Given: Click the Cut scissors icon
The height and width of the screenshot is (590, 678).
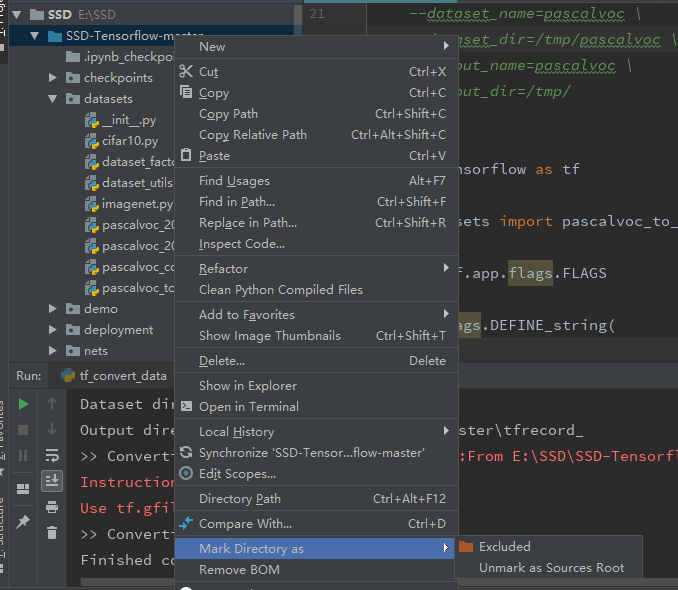Looking at the screenshot, I should pyautogui.click(x=186, y=71).
